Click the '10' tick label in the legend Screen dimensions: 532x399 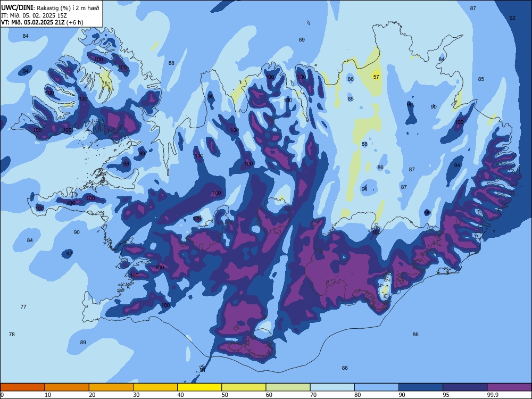point(48,395)
